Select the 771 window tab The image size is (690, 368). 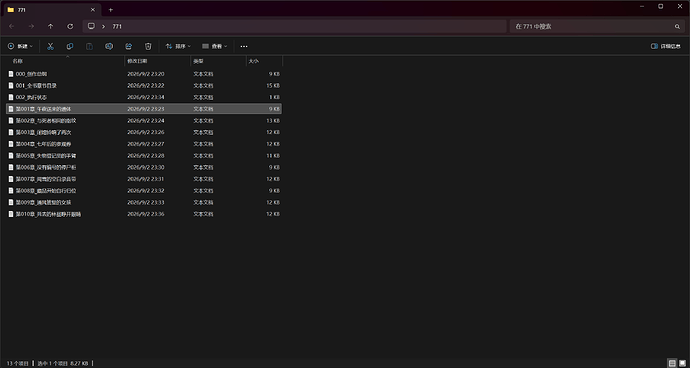click(52, 10)
